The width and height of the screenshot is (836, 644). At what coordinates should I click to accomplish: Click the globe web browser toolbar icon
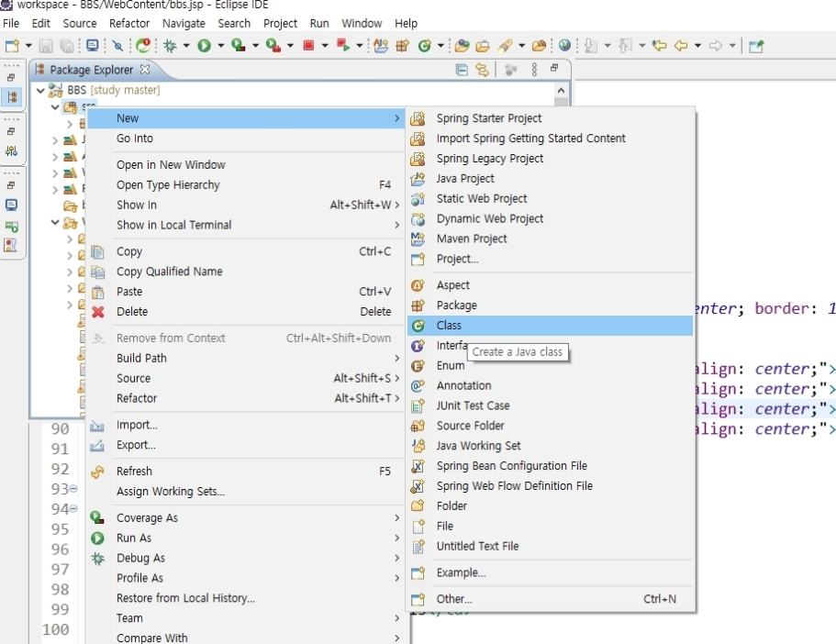(564, 46)
